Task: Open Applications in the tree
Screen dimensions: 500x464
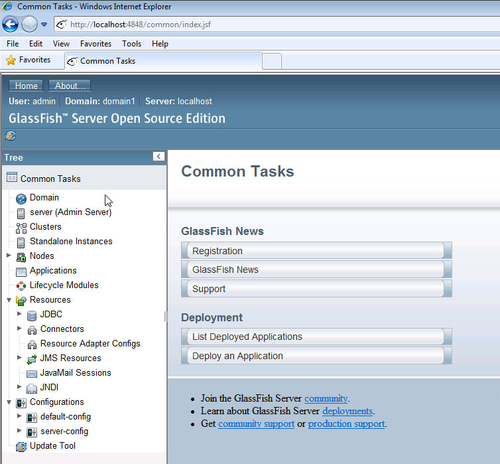Action: coord(53,270)
